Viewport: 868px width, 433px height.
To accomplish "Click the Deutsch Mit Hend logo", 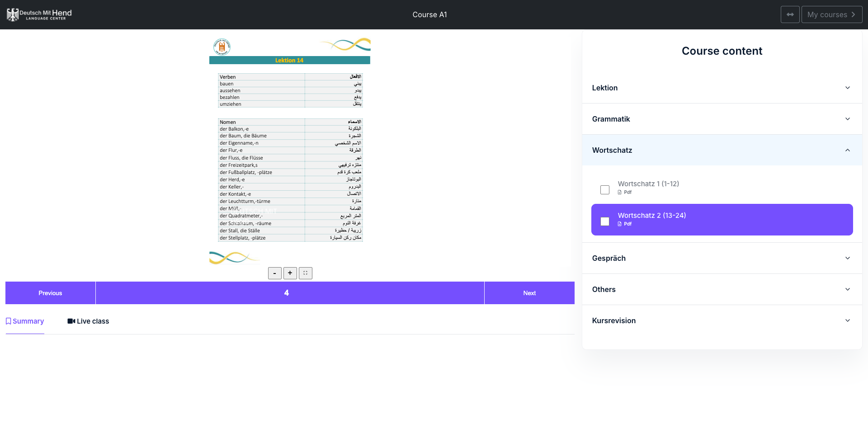I will pyautogui.click(x=39, y=14).
